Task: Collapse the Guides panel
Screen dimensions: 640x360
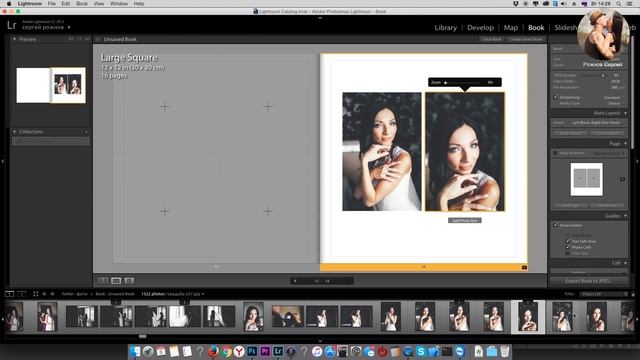Action: [626, 216]
